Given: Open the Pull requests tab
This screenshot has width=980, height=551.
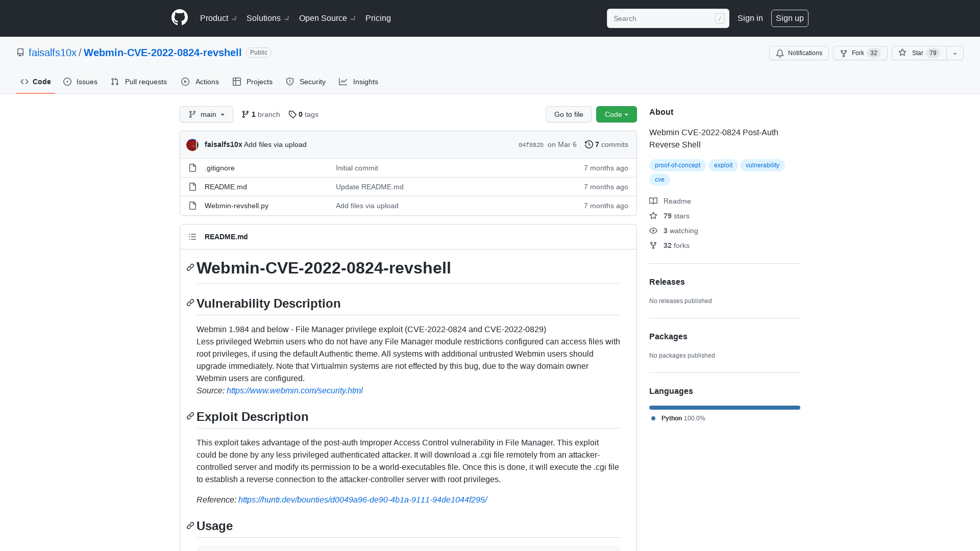Looking at the screenshot, I should click(x=139, y=82).
